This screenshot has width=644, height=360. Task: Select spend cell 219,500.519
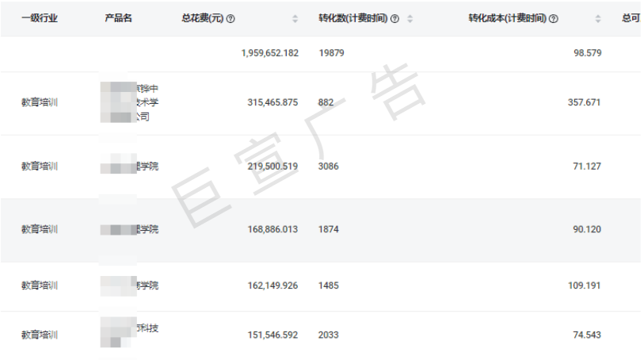tap(272, 167)
